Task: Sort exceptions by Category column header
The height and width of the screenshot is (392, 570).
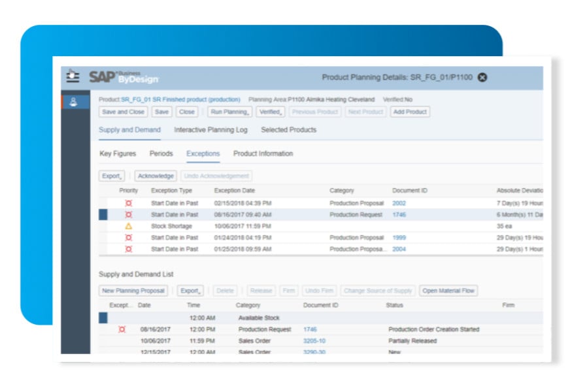Action: click(x=341, y=190)
